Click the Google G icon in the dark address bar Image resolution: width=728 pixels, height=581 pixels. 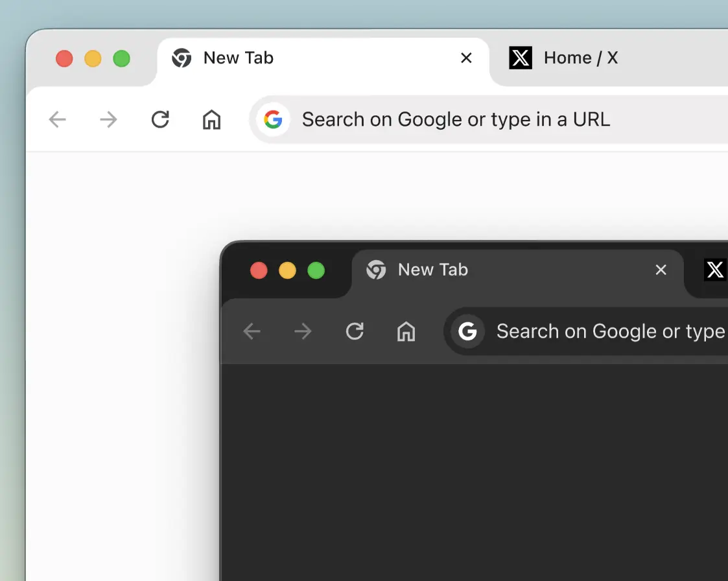tap(467, 331)
